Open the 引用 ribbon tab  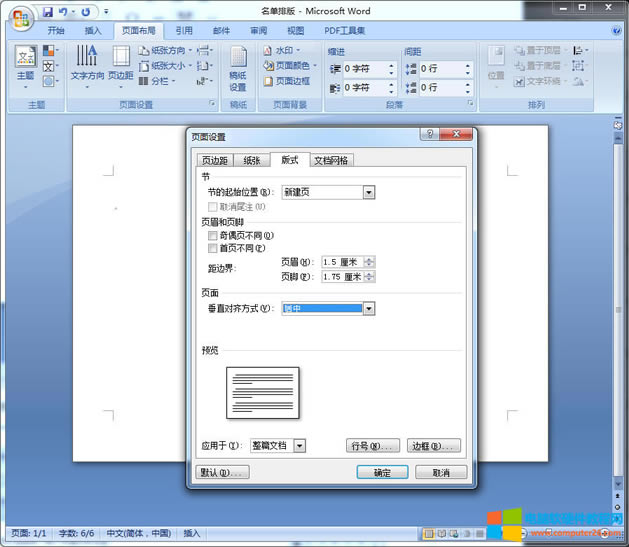coord(185,31)
